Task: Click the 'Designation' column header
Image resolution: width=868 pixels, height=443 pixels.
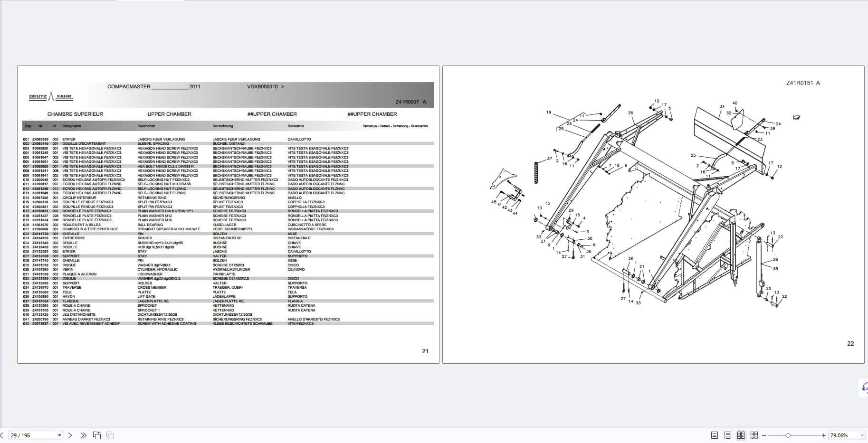Action: (72, 126)
